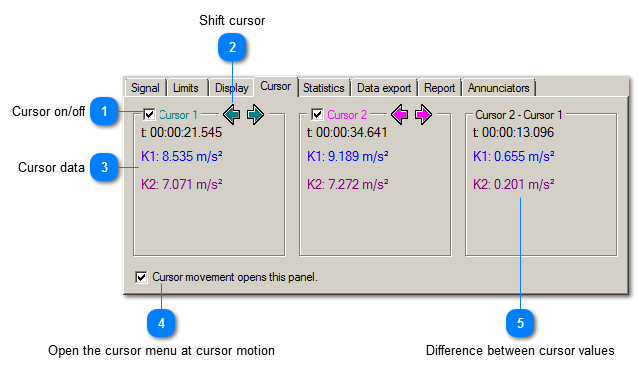Shift Cursor 2 right with magenta arrow
This screenshot has height=374, width=638.
click(424, 115)
